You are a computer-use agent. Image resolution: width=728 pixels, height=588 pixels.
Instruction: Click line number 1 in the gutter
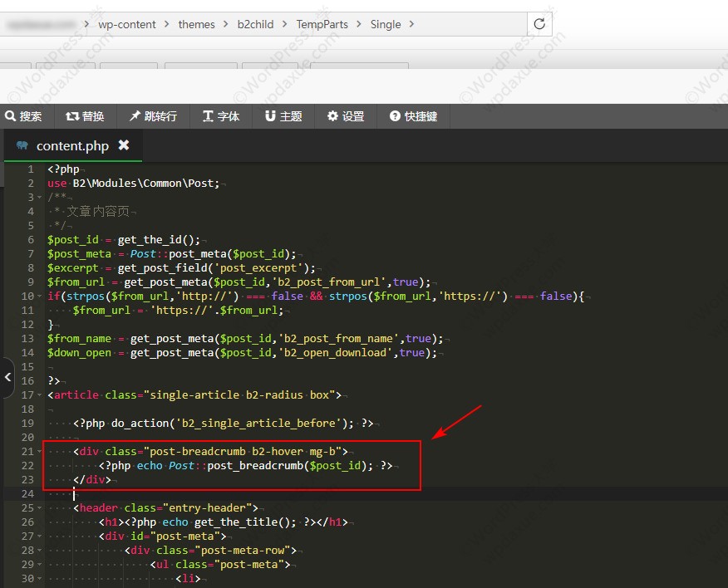(x=31, y=169)
